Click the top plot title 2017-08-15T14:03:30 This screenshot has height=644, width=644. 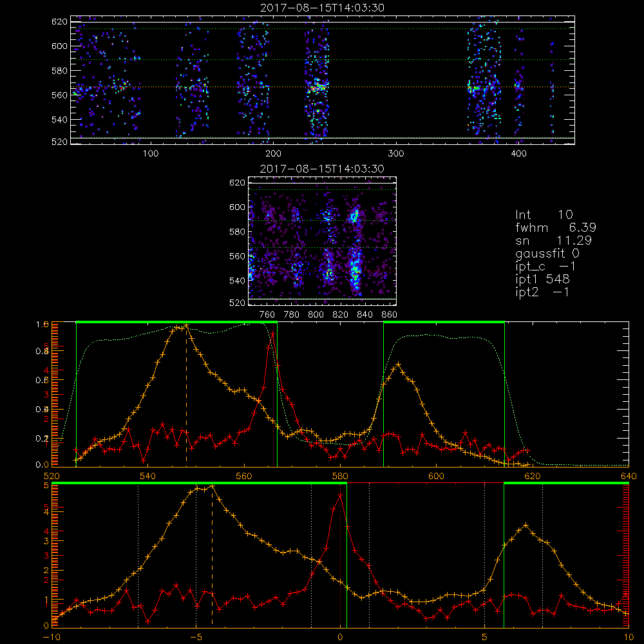pyautogui.click(x=322, y=8)
